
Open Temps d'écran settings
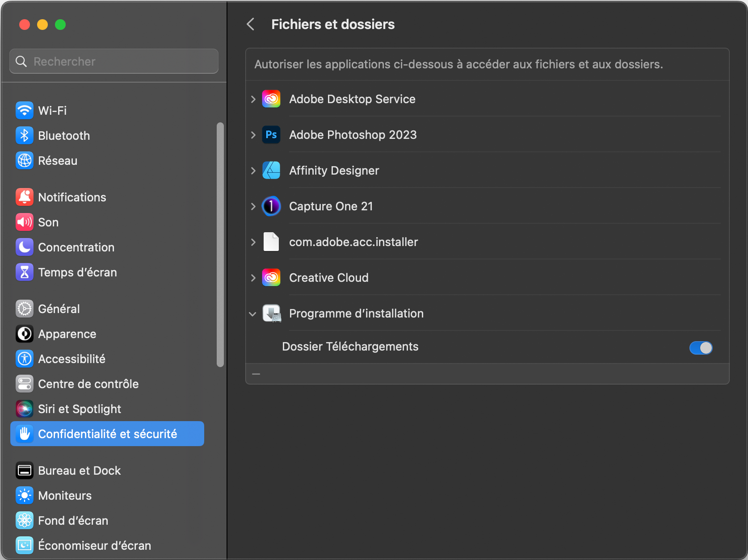107,272
